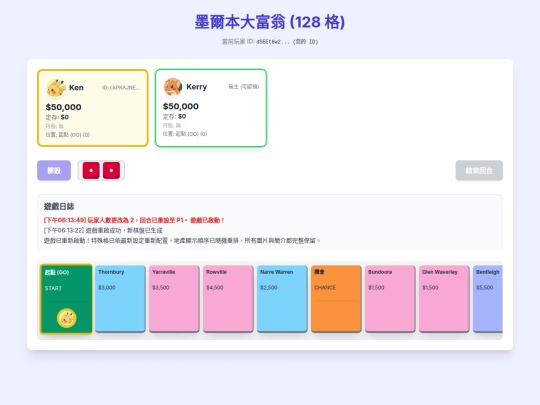The width and height of the screenshot is (540, 405).
Task: Open the Glen Waverley property tile
Action: point(444,299)
